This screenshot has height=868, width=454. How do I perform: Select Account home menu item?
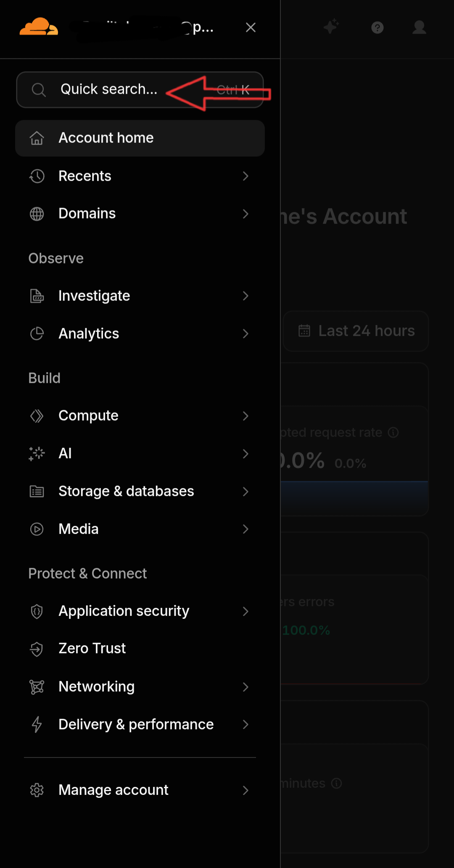(140, 138)
